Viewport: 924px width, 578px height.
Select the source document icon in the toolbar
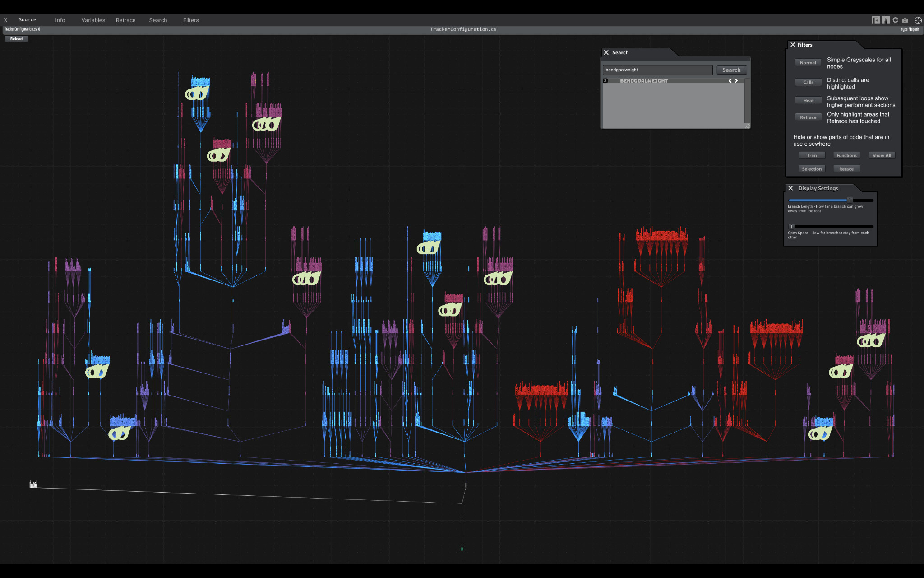[876, 20]
